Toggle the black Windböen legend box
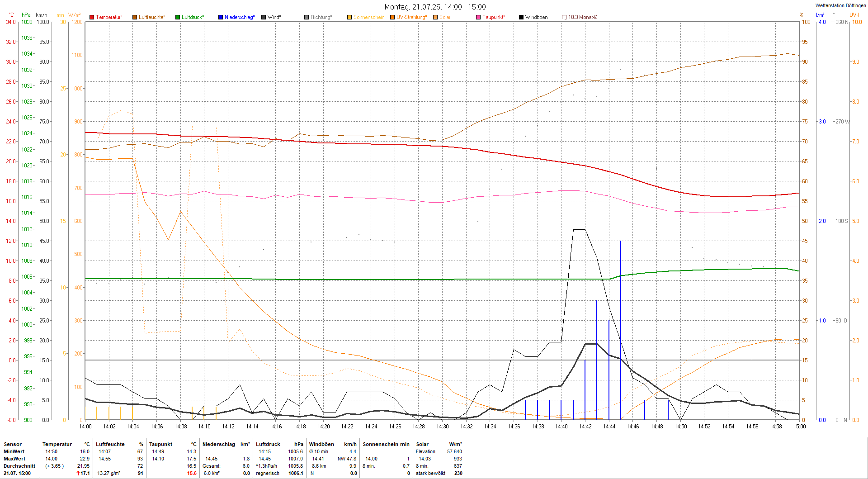 521,17
